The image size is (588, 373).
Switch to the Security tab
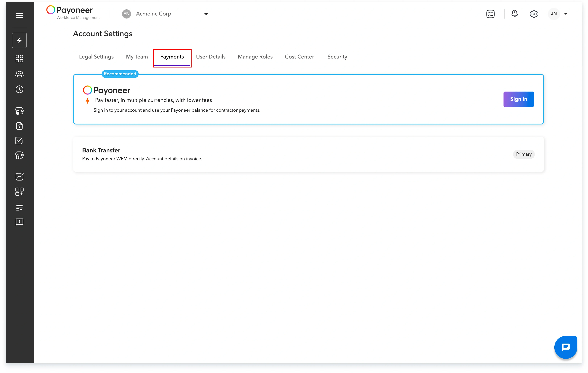(x=337, y=57)
